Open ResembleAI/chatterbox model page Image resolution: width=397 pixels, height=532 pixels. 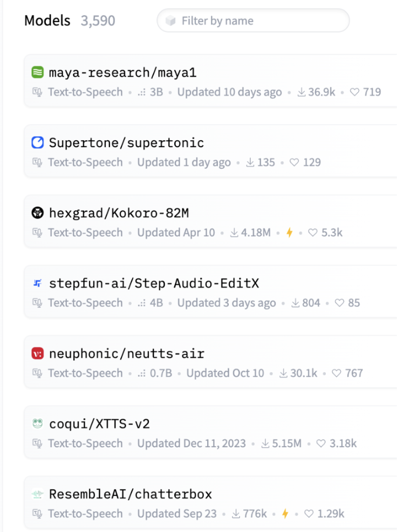[x=130, y=494]
